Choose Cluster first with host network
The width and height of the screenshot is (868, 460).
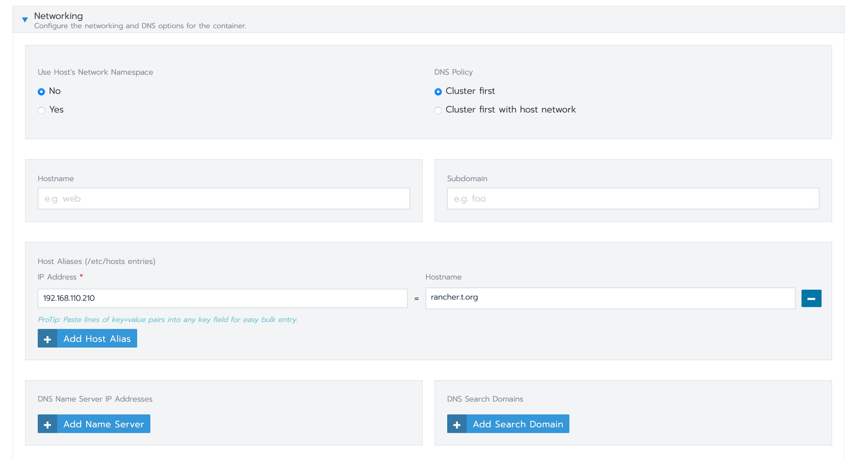438,110
